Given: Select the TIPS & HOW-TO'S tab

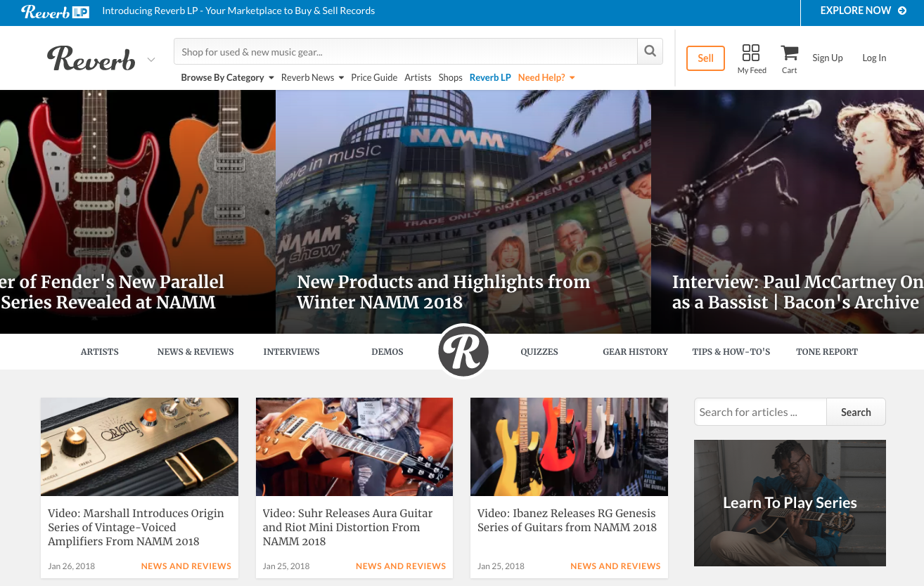Looking at the screenshot, I should (x=731, y=351).
